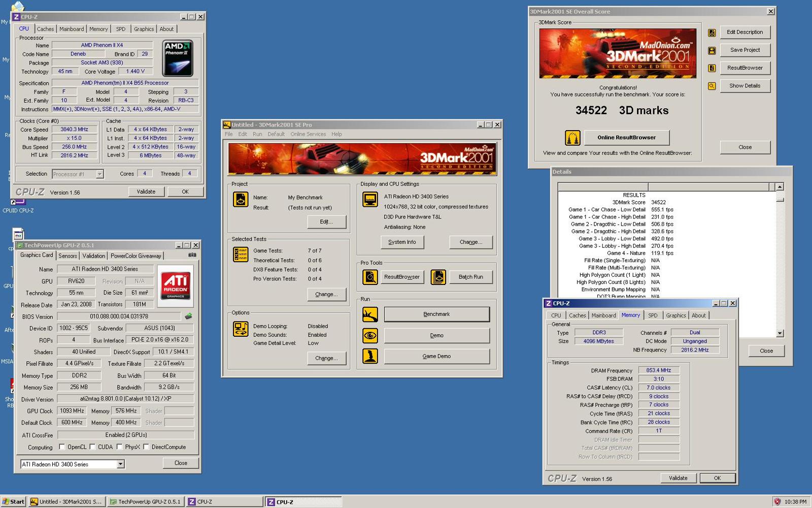Switch to TechPowerUp GPU-Z taskbar item
Screen dimensions: 812x508
(145, 501)
